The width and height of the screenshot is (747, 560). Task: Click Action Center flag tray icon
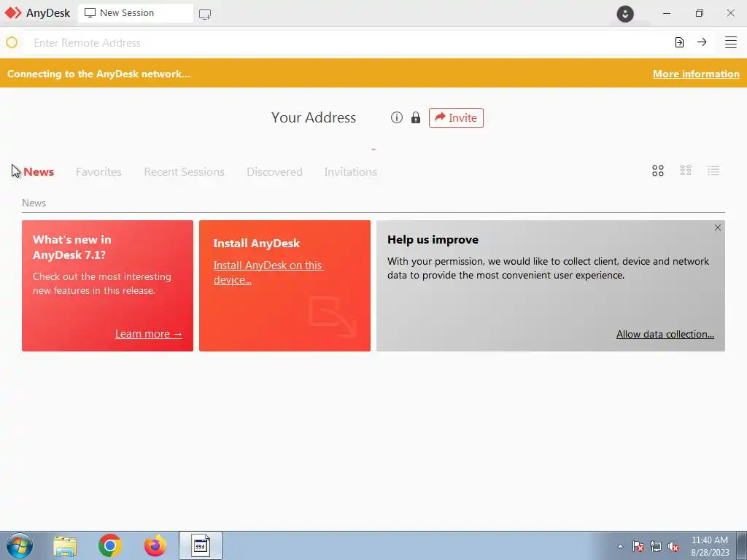(x=638, y=546)
